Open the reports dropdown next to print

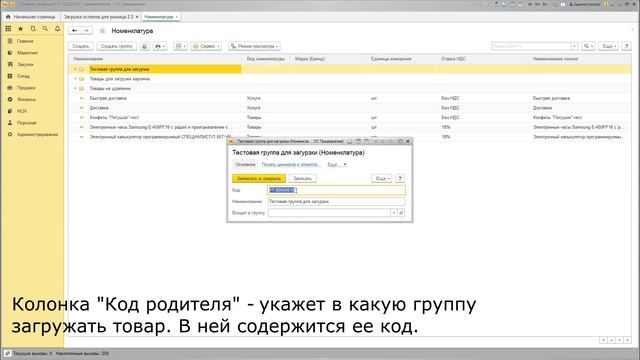click(180, 46)
